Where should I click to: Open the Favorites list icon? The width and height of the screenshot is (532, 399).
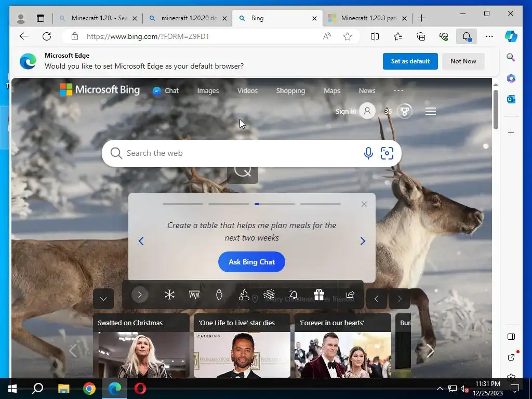pos(398,36)
